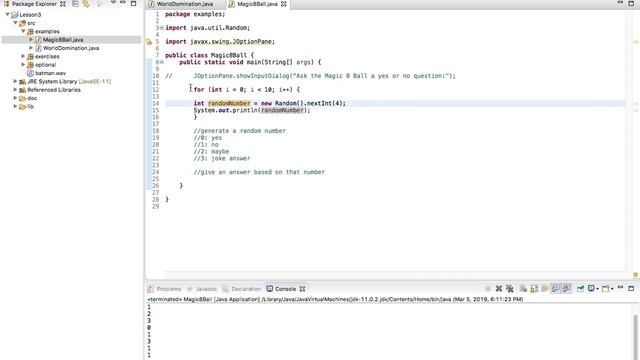This screenshot has height=360, width=640.
Task: Collapse the Lesson3 project node
Action: coord(7,15)
